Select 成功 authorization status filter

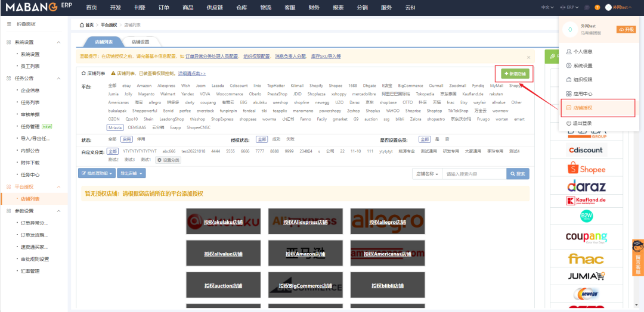coord(276,139)
